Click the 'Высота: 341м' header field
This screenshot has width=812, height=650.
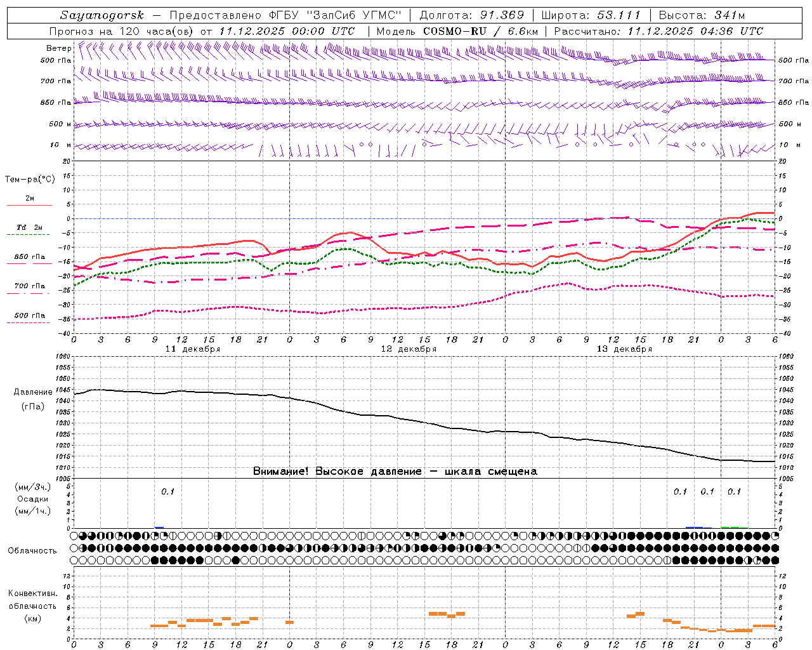click(x=702, y=15)
